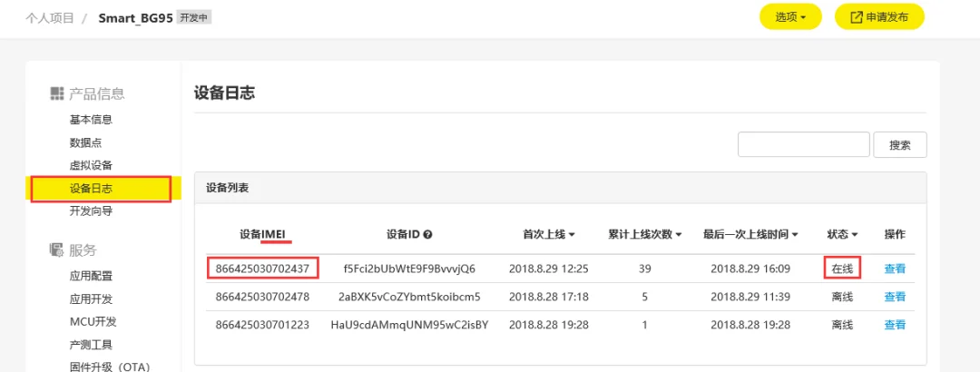Screen dimensions: 980x372
Task: Open 产测工具 in the sidebar
Action: coord(92,345)
